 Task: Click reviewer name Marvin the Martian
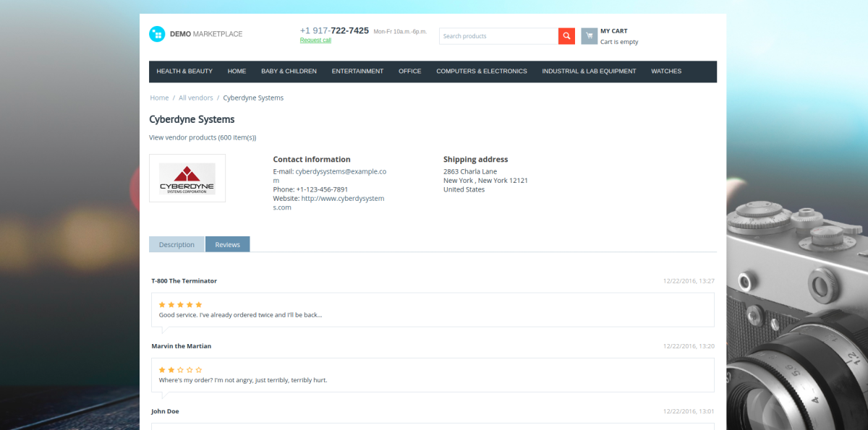182,346
